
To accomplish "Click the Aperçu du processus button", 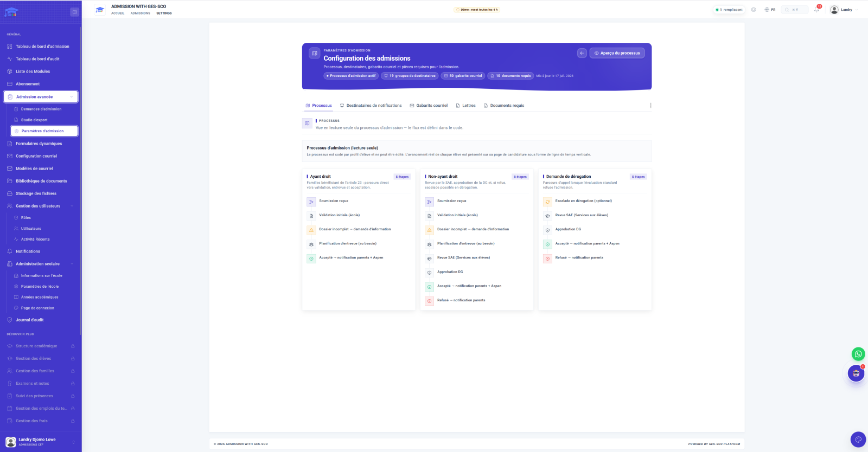I will click(617, 53).
